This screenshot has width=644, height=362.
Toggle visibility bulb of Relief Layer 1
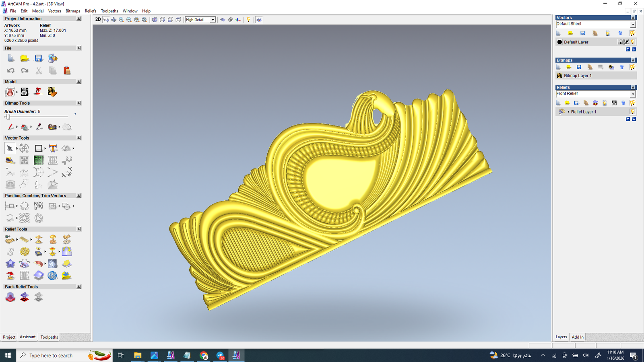click(x=632, y=112)
